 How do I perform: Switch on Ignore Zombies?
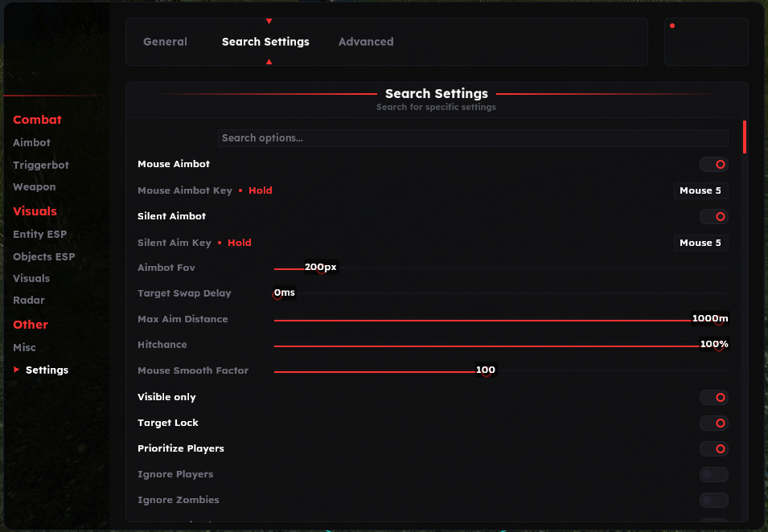(x=713, y=500)
